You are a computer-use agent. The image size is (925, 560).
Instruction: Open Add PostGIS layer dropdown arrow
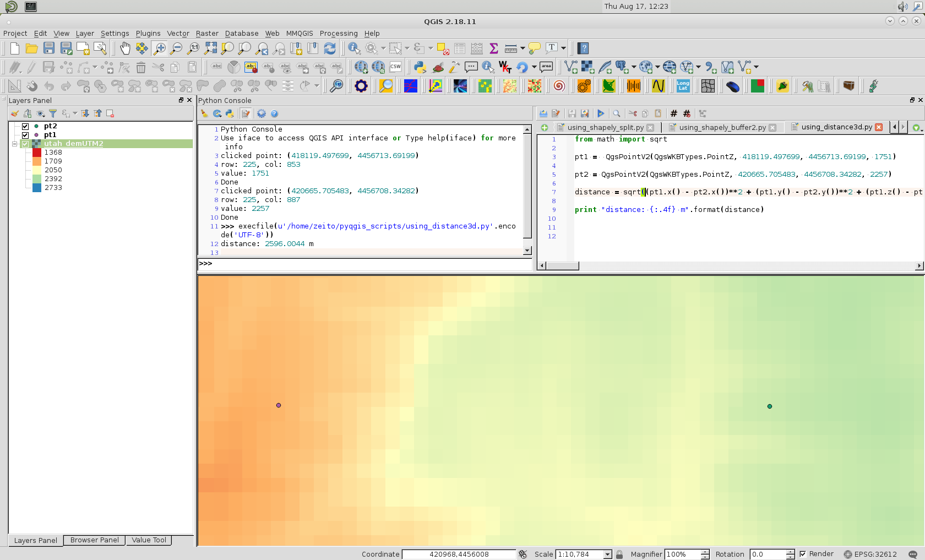coord(634,67)
